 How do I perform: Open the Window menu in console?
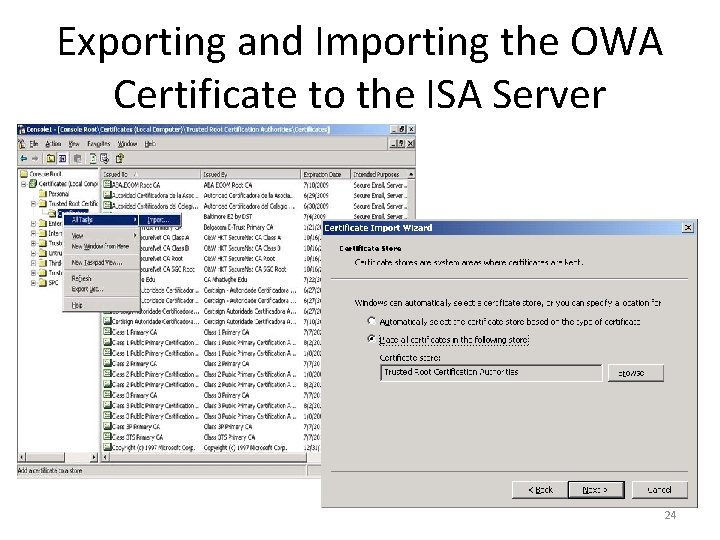(127, 144)
